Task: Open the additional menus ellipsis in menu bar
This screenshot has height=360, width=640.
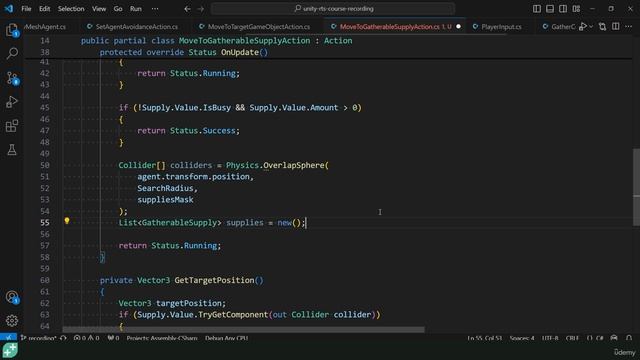Action: tap(155, 9)
